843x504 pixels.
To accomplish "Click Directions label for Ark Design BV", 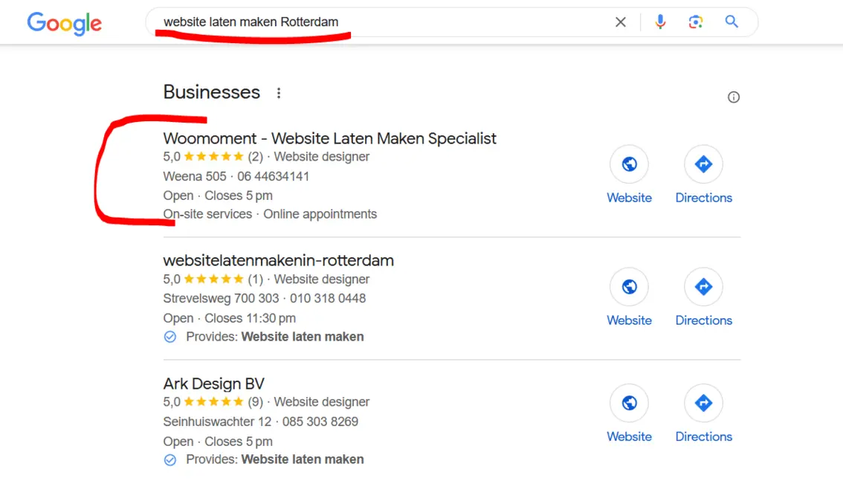I will (704, 437).
